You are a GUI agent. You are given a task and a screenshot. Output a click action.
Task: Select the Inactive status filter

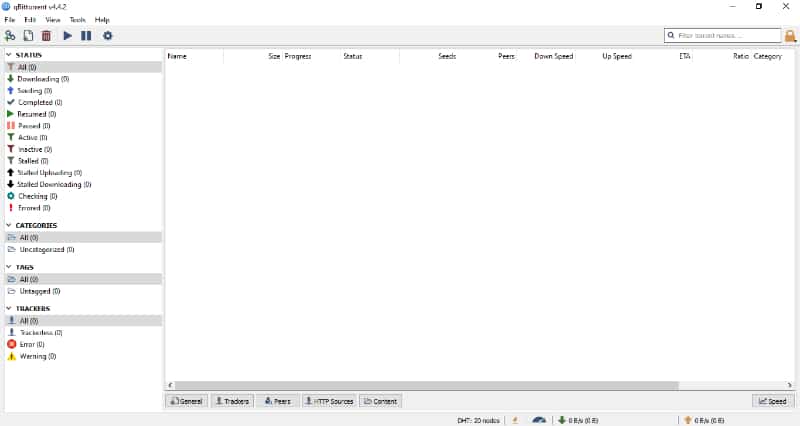[84, 149]
